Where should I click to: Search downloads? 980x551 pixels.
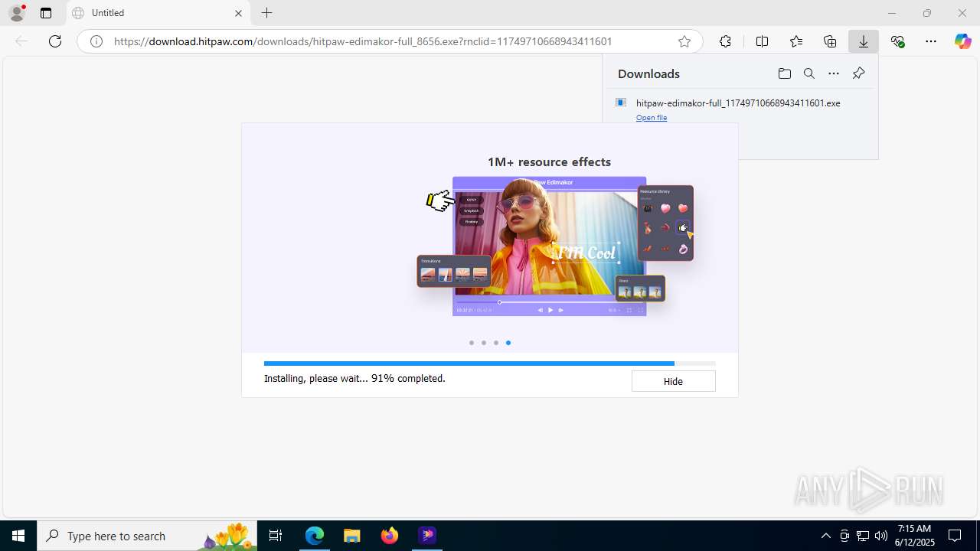point(808,73)
